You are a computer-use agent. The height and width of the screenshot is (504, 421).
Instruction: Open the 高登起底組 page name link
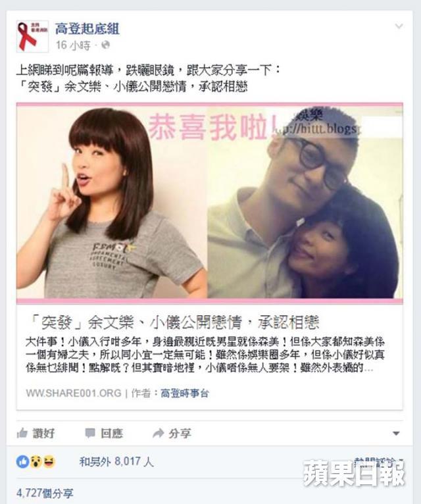[x=87, y=28]
